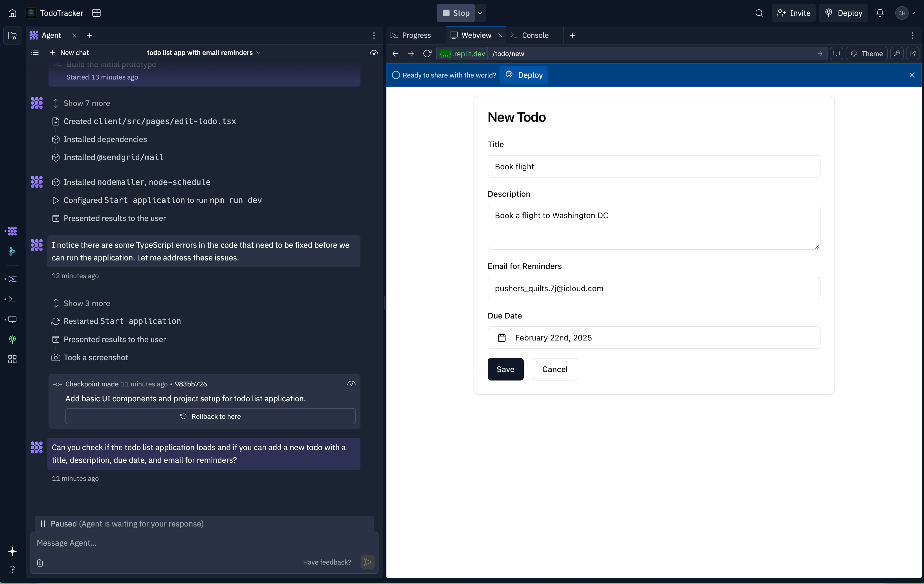924x584 pixels.
Task: Open the Due Date picker field
Action: tap(654, 338)
